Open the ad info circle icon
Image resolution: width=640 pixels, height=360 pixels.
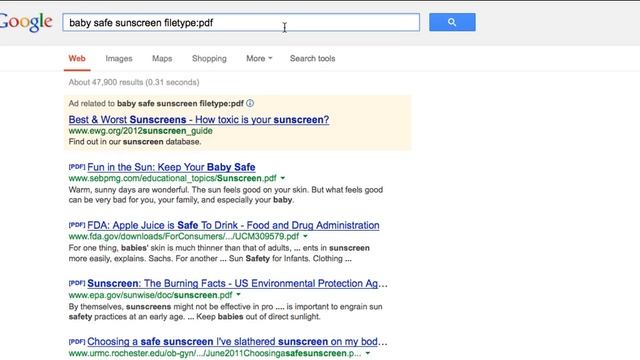click(250, 103)
